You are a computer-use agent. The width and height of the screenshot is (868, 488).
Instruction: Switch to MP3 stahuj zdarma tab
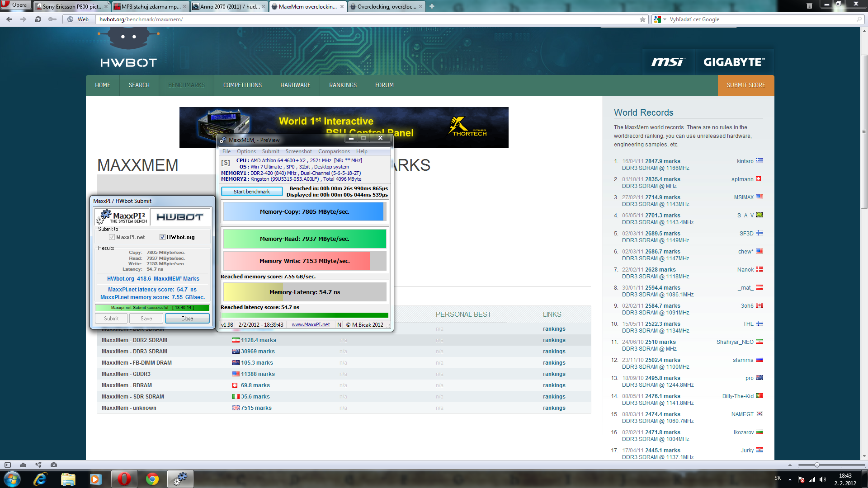click(150, 6)
